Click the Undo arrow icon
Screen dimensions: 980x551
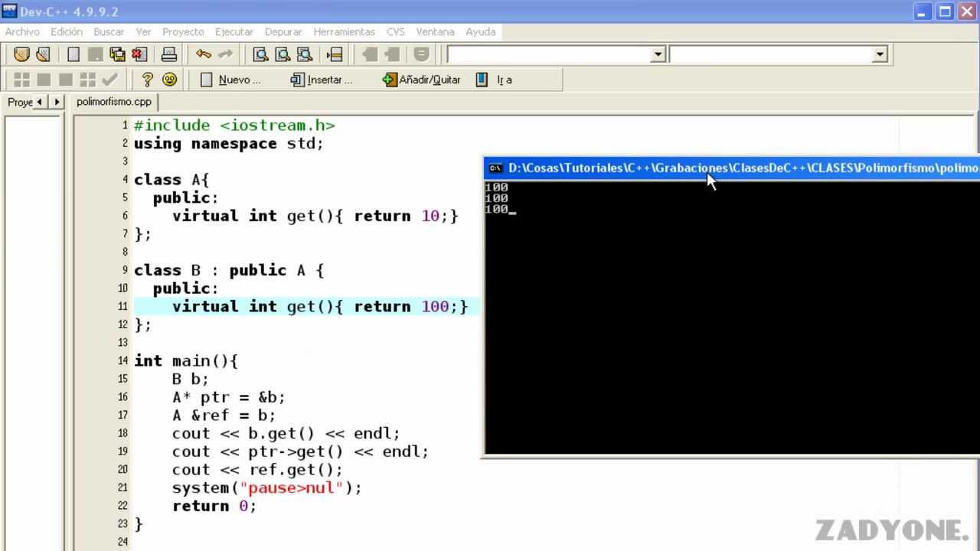point(203,54)
